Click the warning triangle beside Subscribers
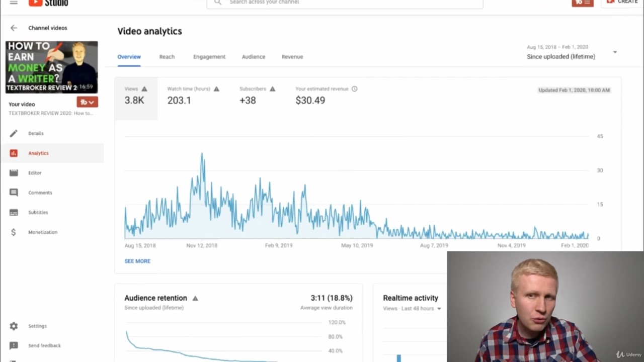Screen dimensions: 644x362 pyautogui.click(x=272, y=89)
